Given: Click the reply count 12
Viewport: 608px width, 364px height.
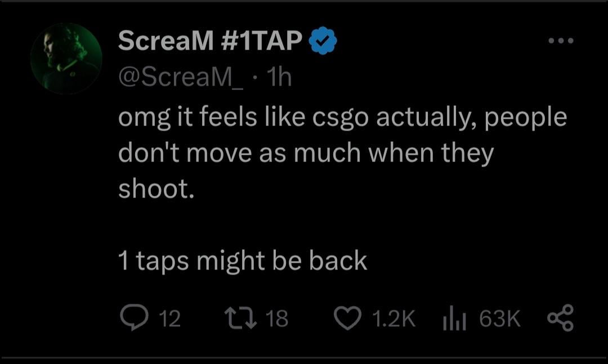Looking at the screenshot, I should point(169,319).
